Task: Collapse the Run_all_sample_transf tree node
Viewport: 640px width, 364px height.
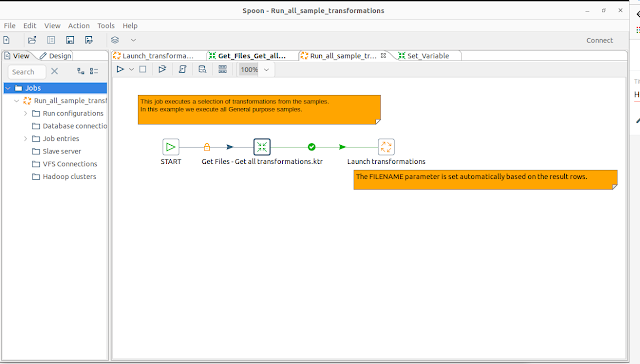Action: (17, 101)
